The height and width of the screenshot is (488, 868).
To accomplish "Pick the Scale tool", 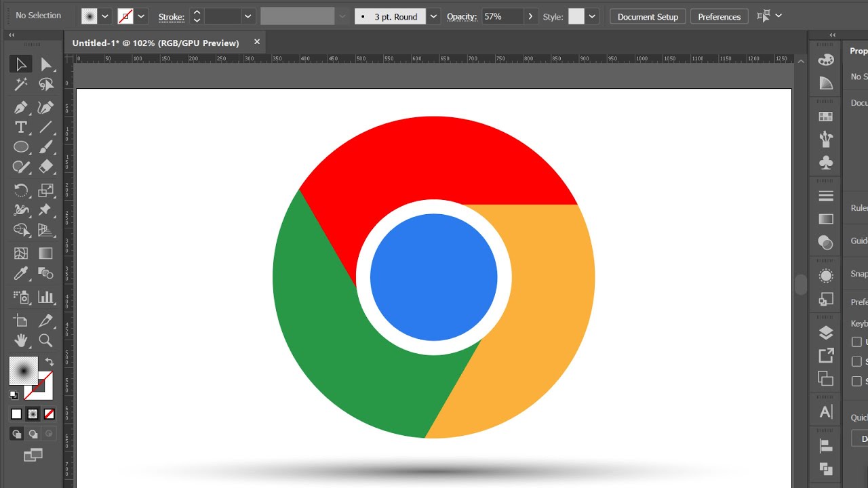I will click(46, 190).
